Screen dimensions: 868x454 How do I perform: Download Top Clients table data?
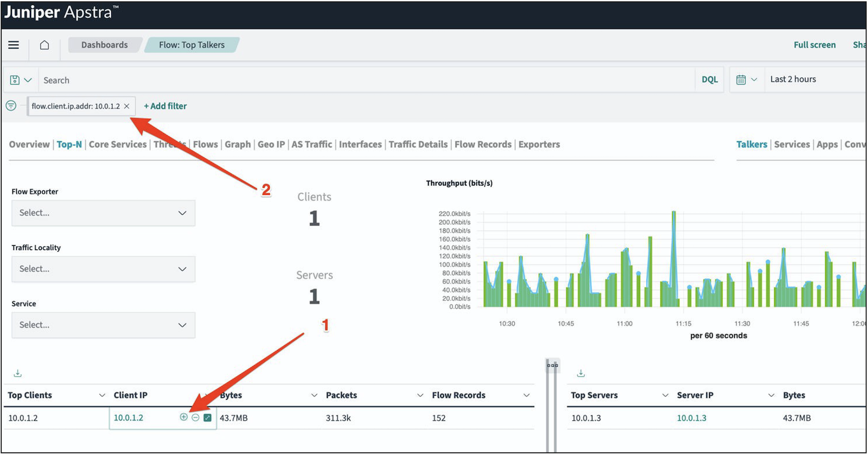pyautogui.click(x=17, y=373)
